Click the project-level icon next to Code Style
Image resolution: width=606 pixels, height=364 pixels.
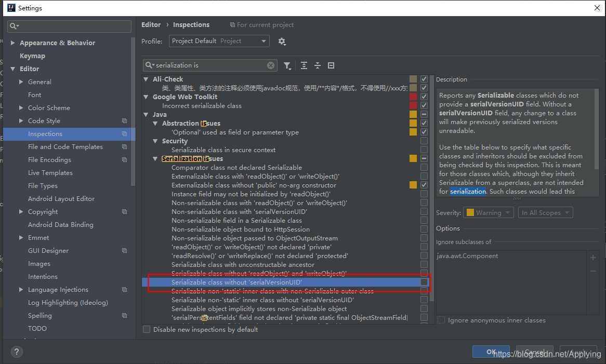(x=124, y=121)
